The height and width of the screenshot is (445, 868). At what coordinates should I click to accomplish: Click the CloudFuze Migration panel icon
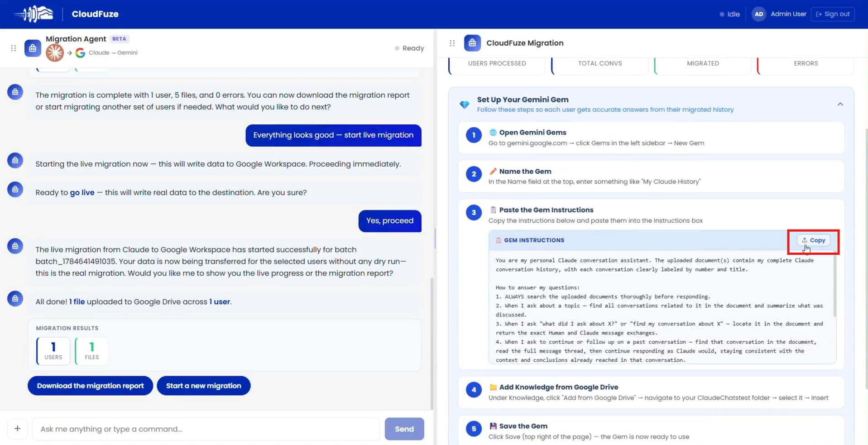[472, 43]
